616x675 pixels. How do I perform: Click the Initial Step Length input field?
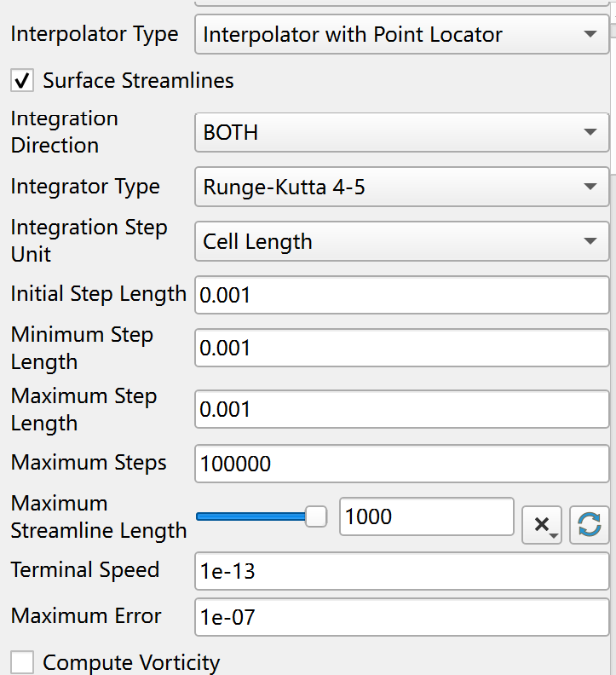(401, 295)
